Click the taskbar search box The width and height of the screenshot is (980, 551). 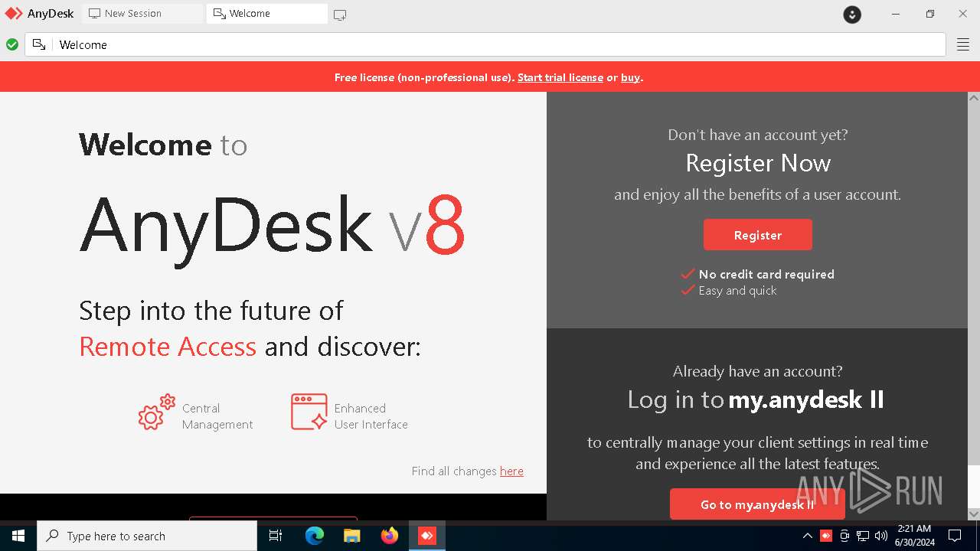click(147, 536)
